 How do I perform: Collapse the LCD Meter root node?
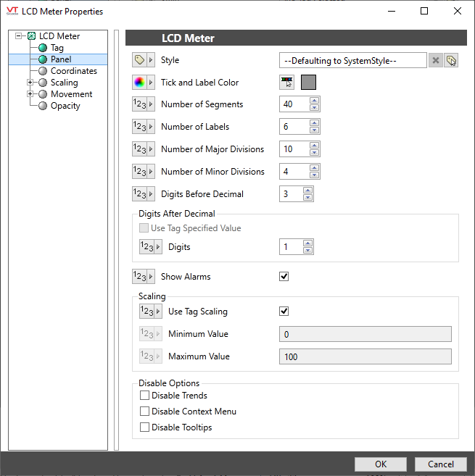(18, 36)
